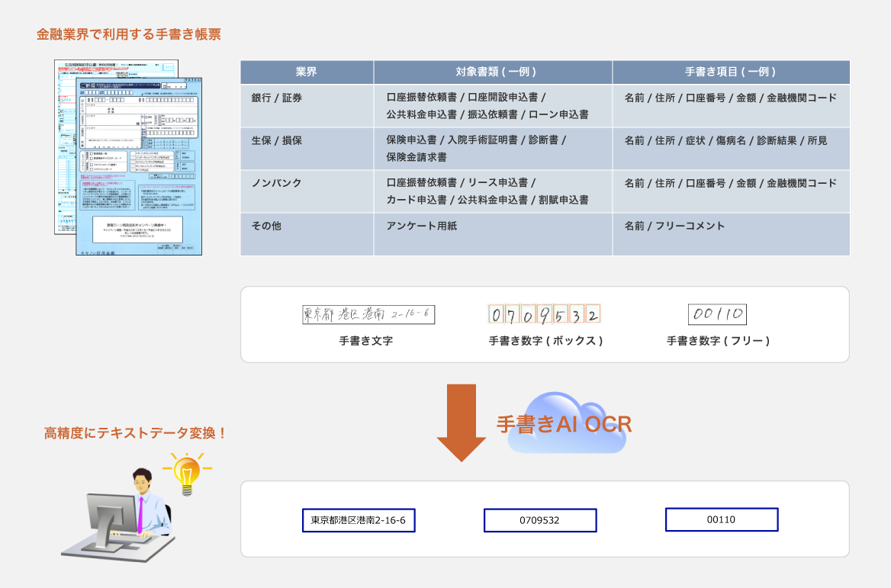The width and height of the screenshot is (891, 588).
Task: Select the 業界 table header tab
Action: coord(307,72)
